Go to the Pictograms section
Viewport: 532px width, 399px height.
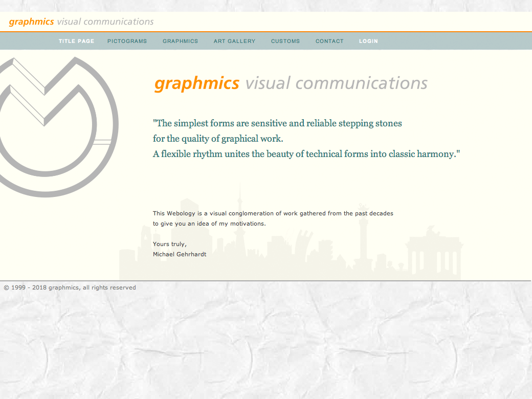click(127, 41)
